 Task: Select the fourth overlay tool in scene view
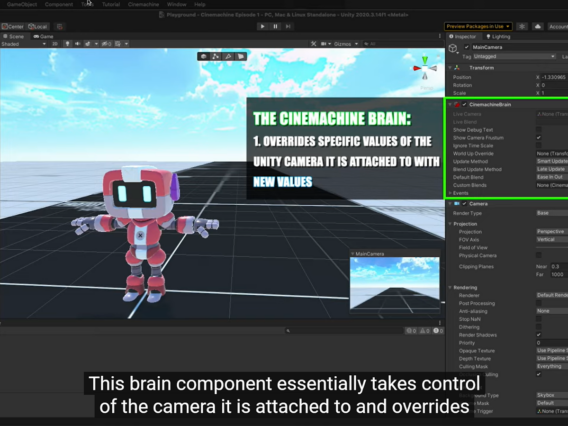click(x=241, y=57)
